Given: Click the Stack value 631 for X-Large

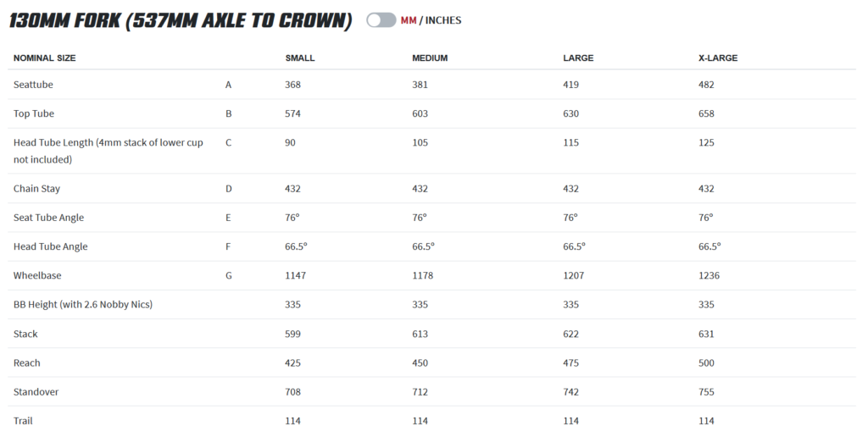Looking at the screenshot, I should 706,334.
